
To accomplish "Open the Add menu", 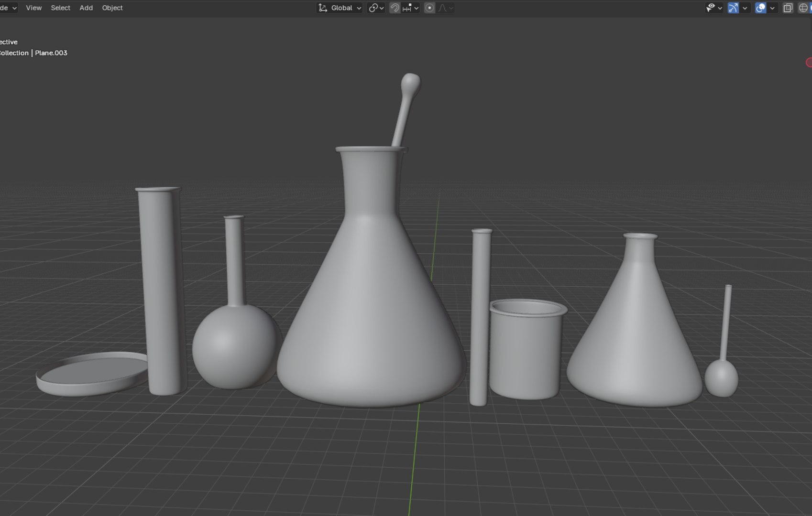I will click(86, 8).
